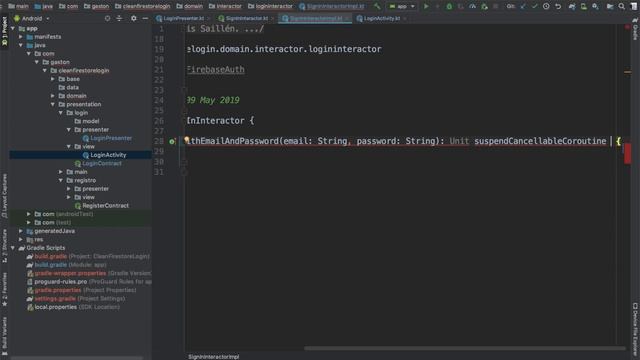Click the gutter implementation icon on line 28
640x360 pixels.
tap(172, 141)
